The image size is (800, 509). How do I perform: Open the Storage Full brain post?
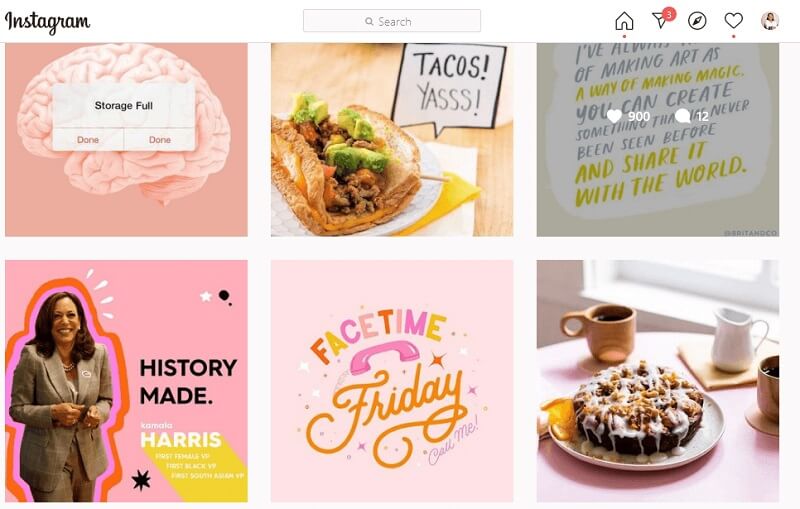click(127, 139)
